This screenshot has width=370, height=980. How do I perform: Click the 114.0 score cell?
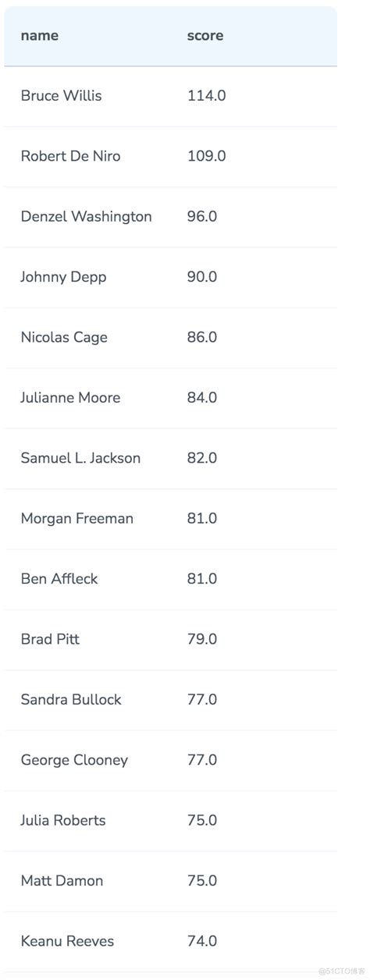tap(207, 96)
